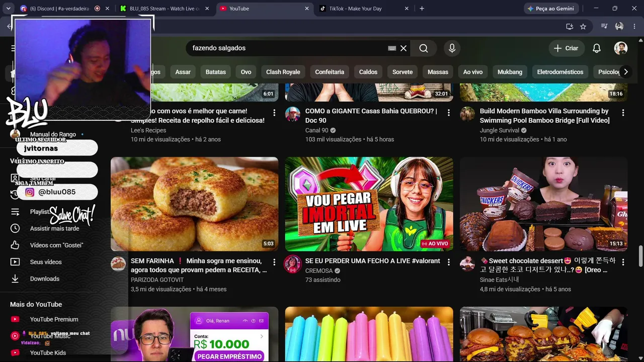644x362 pixels.
Task: Switch to the BLU_085 Stream tab
Action: click(x=165, y=9)
